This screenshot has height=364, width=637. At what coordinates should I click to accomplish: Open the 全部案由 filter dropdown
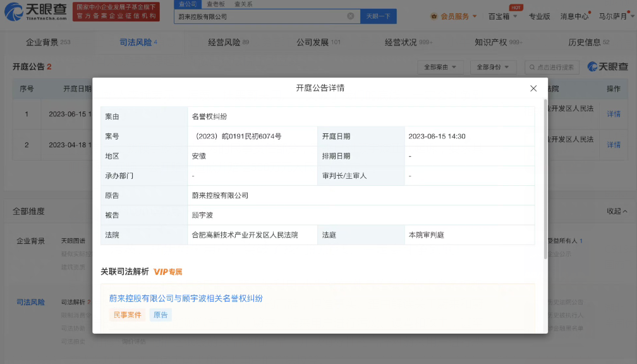coord(440,67)
